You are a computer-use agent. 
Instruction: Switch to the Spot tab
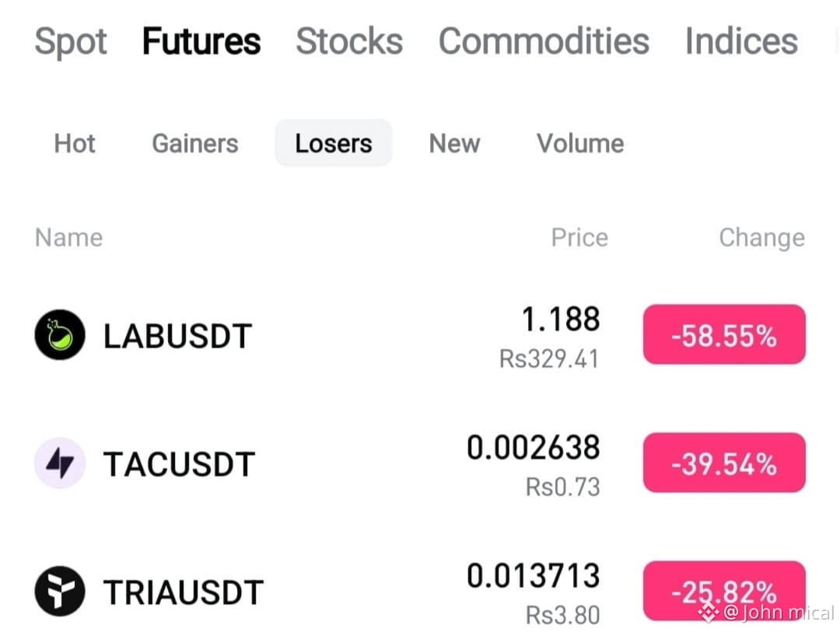pos(71,41)
